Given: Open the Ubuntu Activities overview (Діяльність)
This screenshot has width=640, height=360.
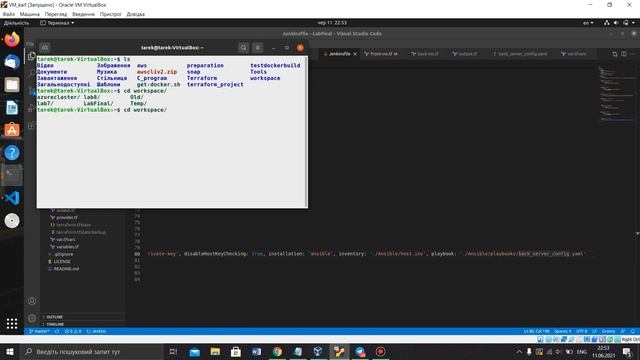Looking at the screenshot, I should coord(16,23).
